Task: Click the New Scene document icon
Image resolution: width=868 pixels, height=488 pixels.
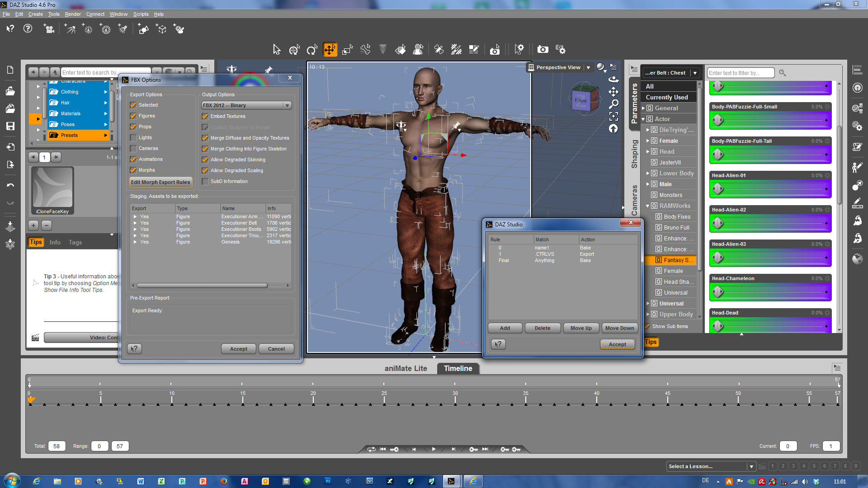Action: (x=10, y=70)
